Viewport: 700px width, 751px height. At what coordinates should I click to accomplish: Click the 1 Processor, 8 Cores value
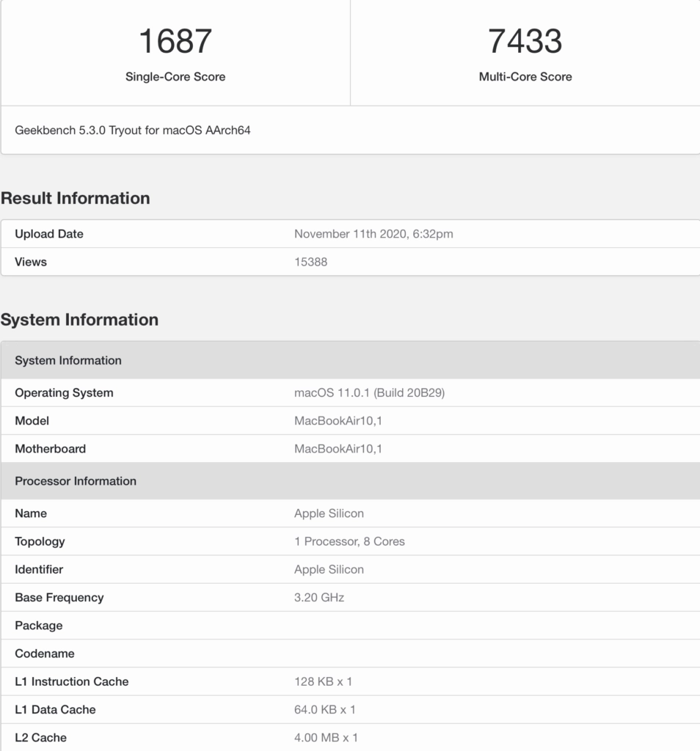(x=350, y=542)
